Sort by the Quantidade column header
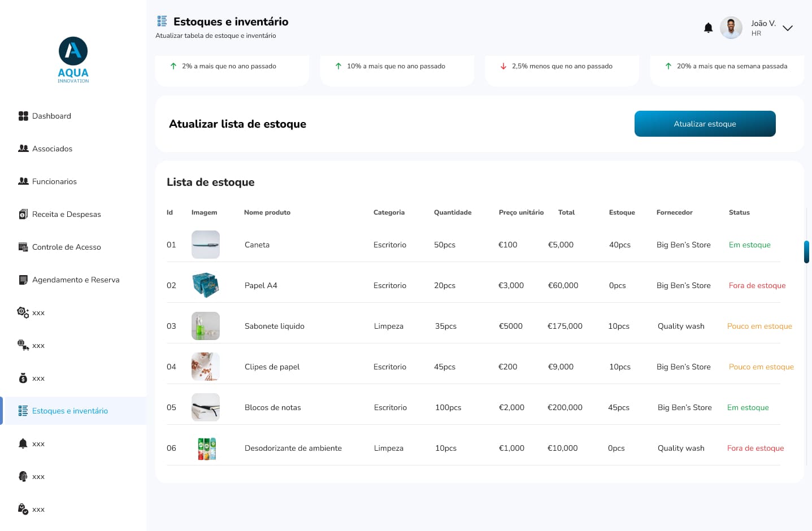The width and height of the screenshot is (812, 531). coord(452,212)
